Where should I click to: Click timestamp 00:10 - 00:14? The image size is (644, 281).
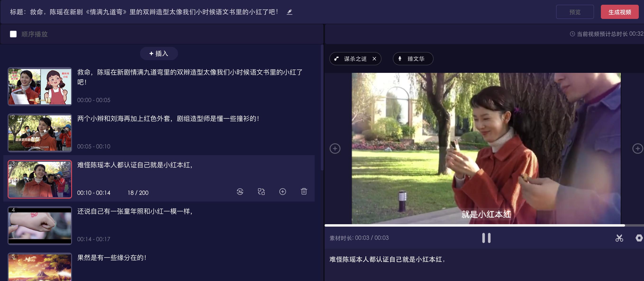(94, 193)
